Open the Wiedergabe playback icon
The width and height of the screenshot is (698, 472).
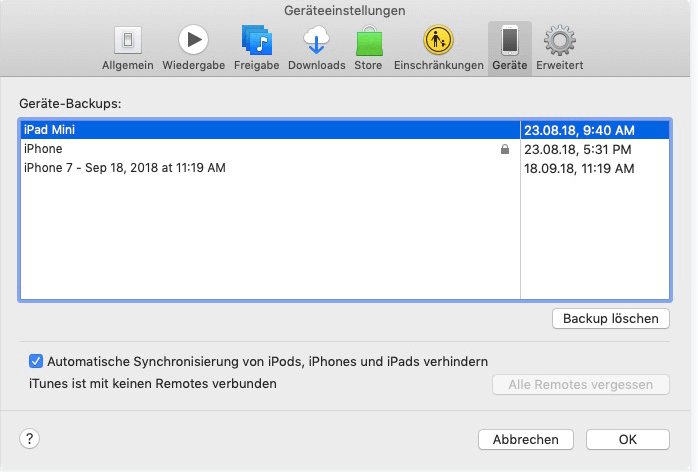pyautogui.click(x=192, y=41)
